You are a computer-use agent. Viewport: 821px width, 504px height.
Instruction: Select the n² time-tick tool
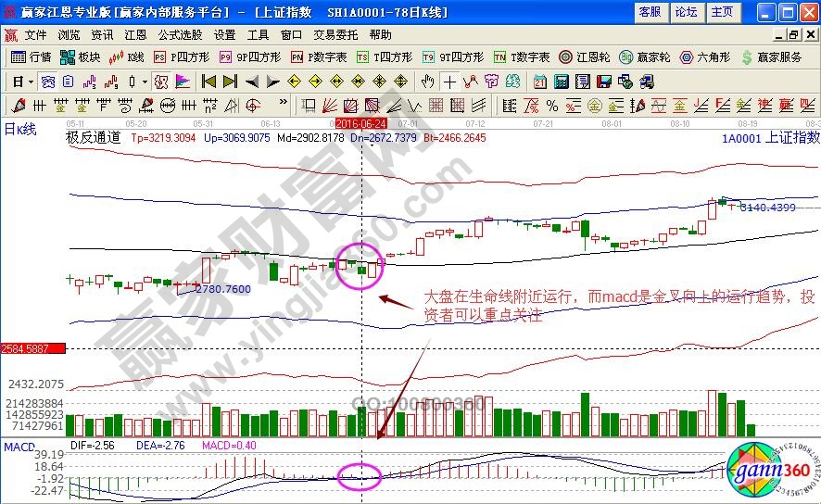pyautogui.click(x=210, y=107)
